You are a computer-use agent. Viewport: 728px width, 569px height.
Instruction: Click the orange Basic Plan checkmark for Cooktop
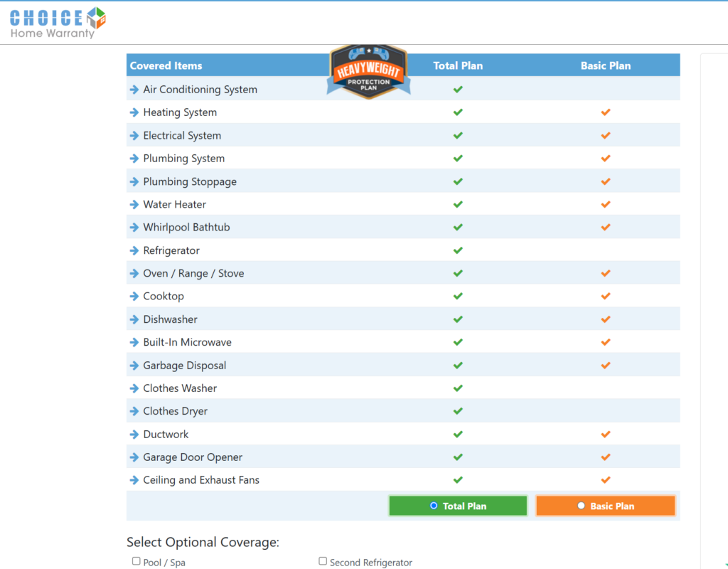click(606, 296)
